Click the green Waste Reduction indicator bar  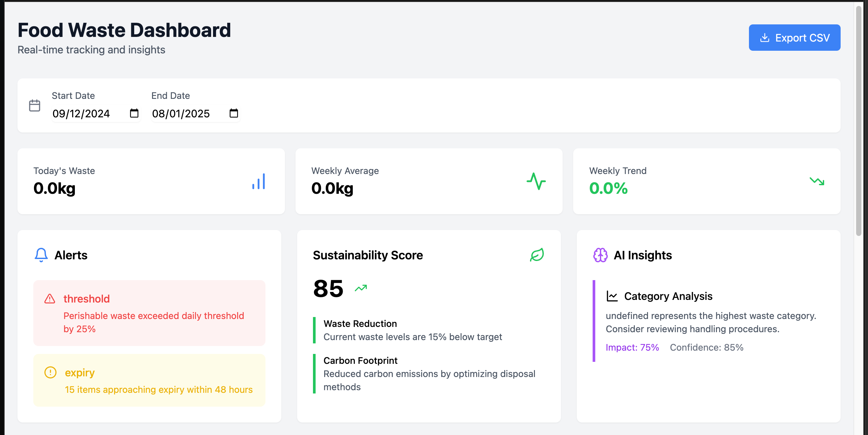coord(314,330)
